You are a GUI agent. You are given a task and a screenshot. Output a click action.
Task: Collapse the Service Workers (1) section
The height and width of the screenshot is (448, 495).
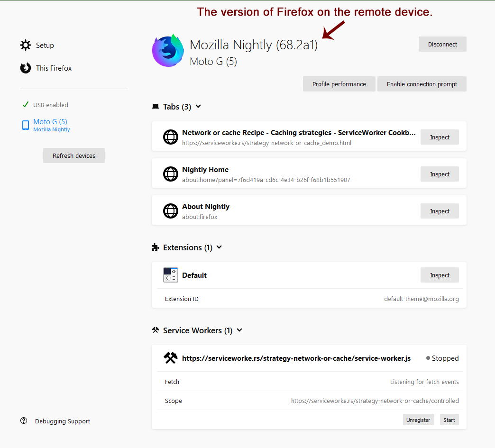pyautogui.click(x=239, y=330)
